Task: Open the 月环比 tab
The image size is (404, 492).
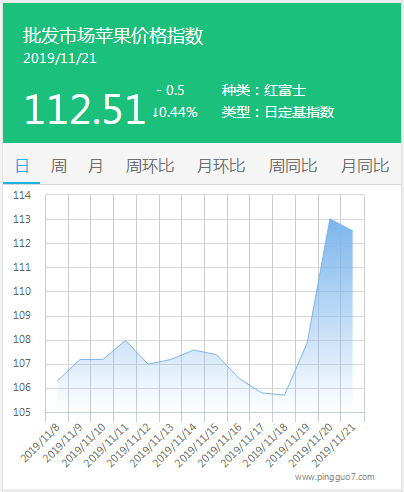Action: (x=221, y=166)
